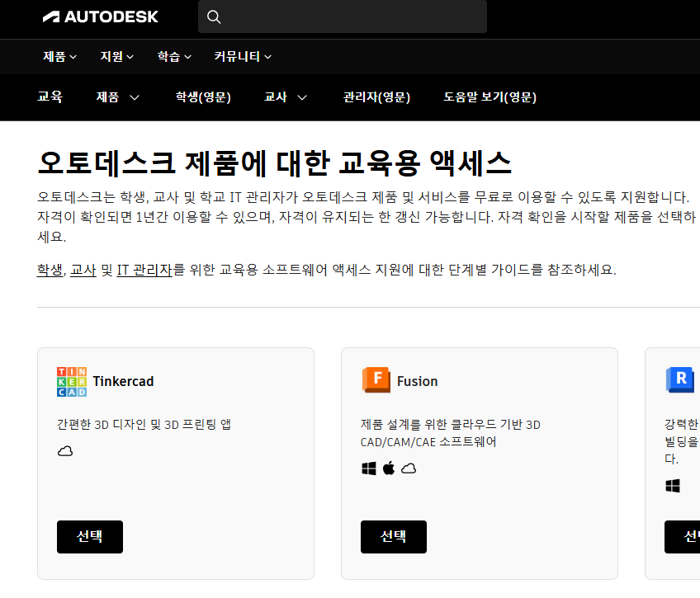Open the 커뮤니티 dropdown menu
The width and height of the screenshot is (700, 598).
point(243,57)
